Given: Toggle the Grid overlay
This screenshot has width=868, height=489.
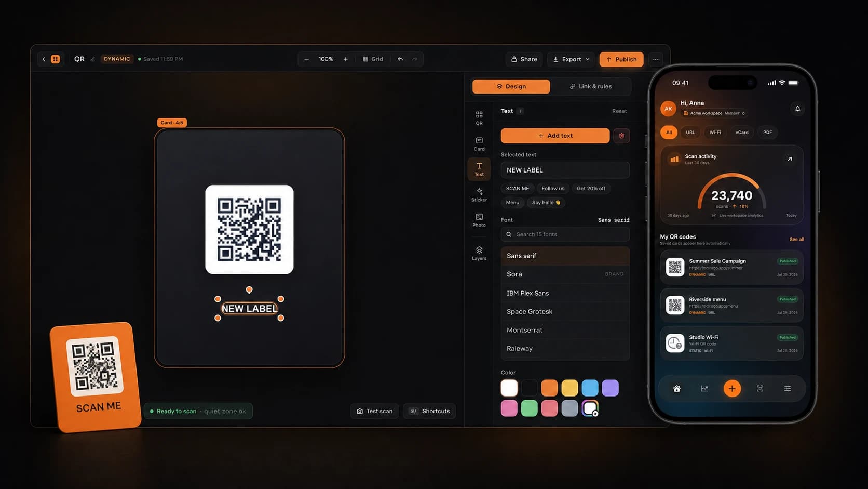Looking at the screenshot, I should coord(373,59).
